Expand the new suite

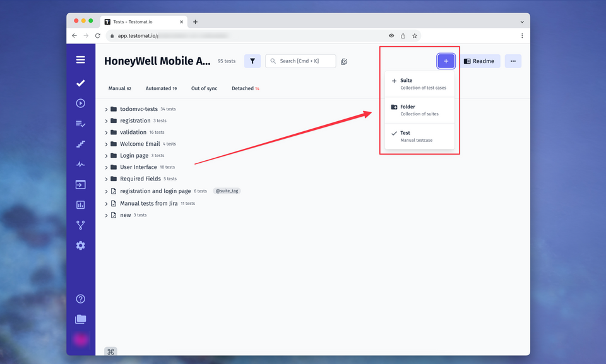click(x=106, y=215)
